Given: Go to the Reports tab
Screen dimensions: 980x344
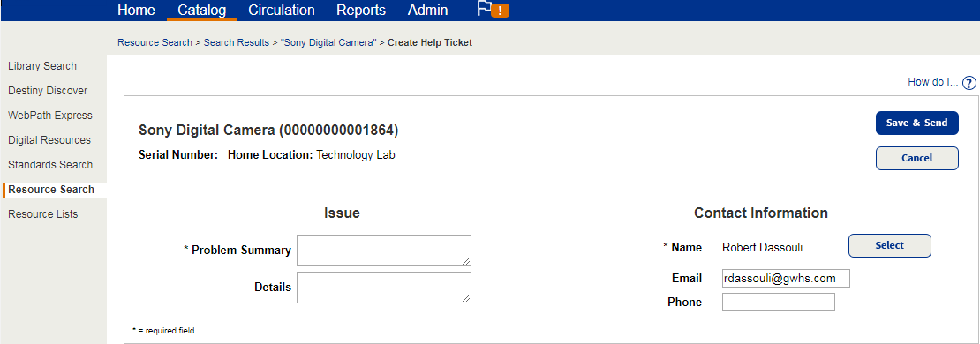Looking at the screenshot, I should [361, 10].
